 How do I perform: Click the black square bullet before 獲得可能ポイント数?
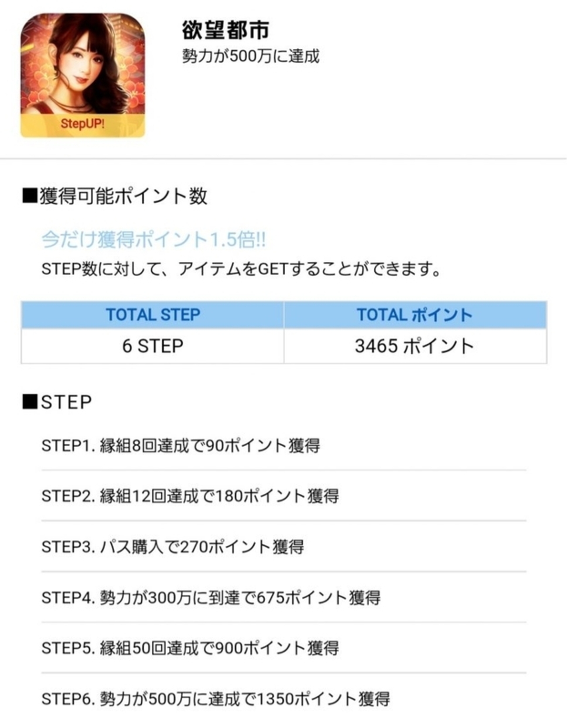tap(30, 196)
